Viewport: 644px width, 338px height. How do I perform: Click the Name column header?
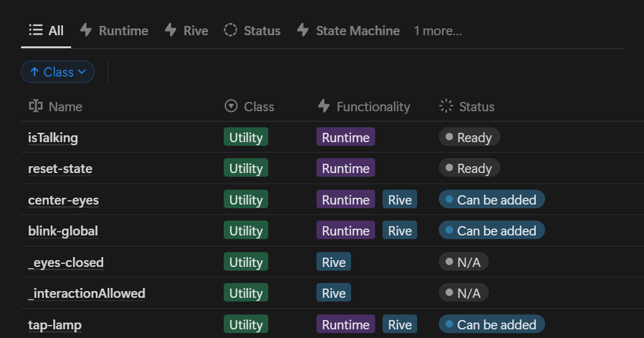coord(56,106)
